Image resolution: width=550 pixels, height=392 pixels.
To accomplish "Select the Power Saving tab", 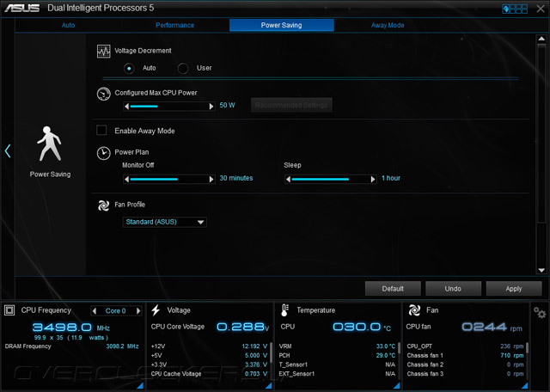I will 281,25.
